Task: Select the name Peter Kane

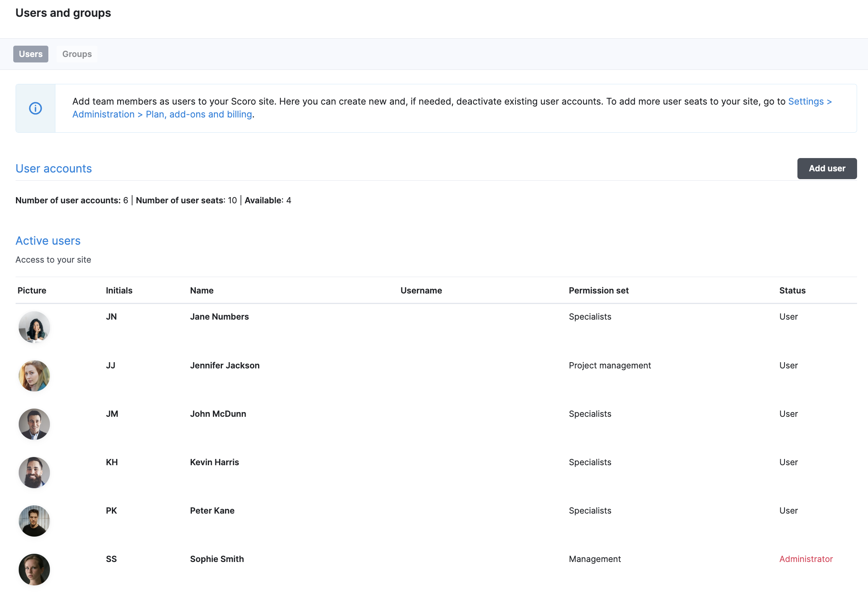Action: tap(213, 510)
